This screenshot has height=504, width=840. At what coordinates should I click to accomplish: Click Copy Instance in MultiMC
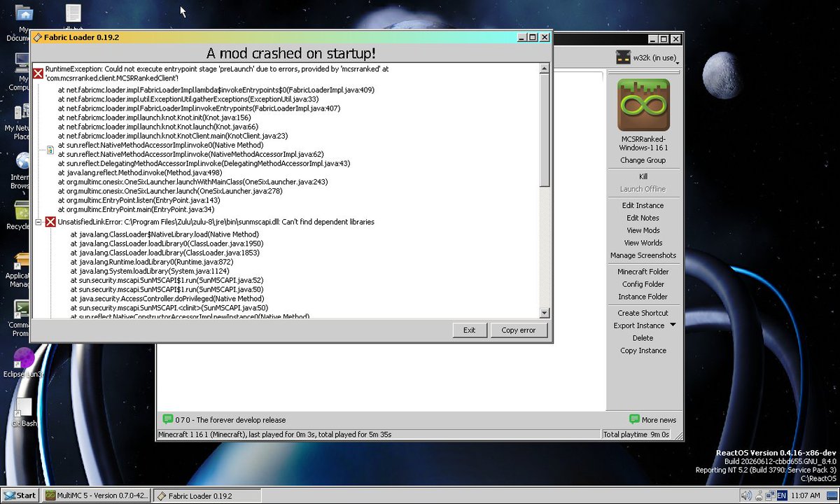click(643, 351)
